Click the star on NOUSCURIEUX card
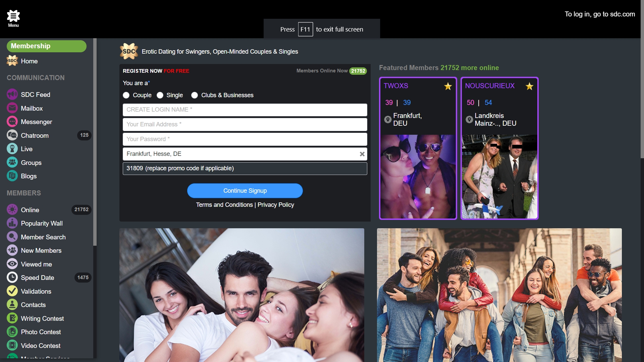Image resolution: width=644 pixels, height=362 pixels. (529, 86)
